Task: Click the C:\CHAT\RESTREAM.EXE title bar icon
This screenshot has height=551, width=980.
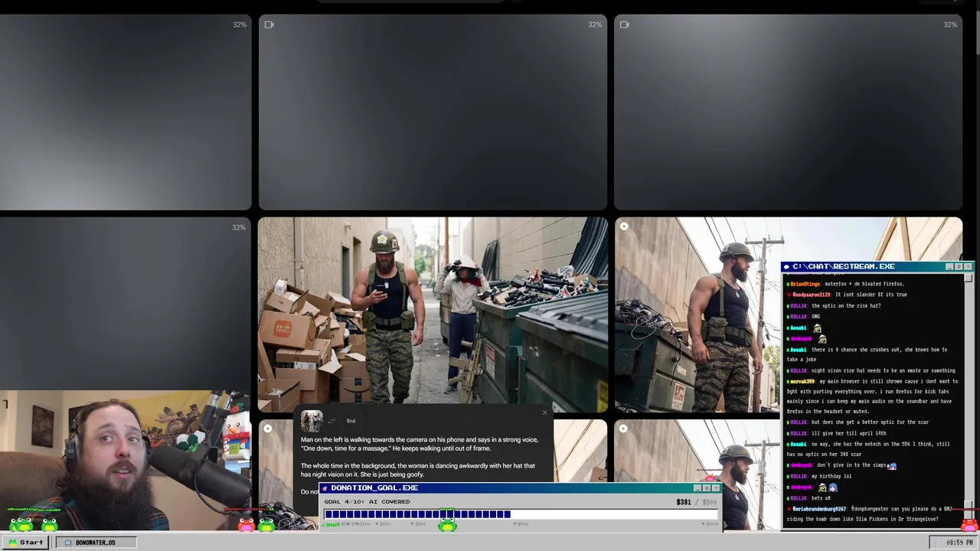Action: pyautogui.click(x=786, y=266)
